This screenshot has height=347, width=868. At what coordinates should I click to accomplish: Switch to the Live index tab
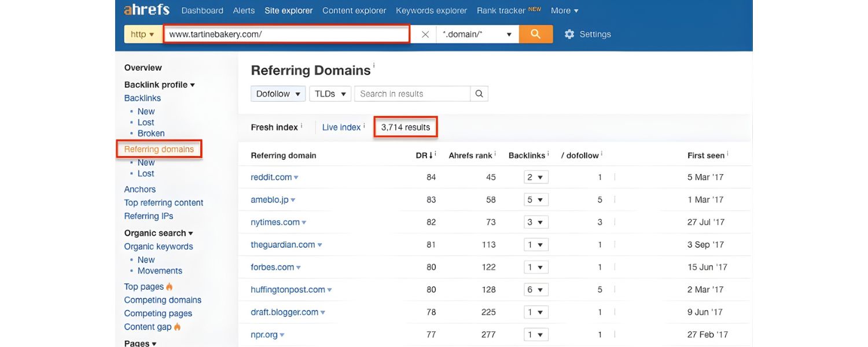click(340, 126)
